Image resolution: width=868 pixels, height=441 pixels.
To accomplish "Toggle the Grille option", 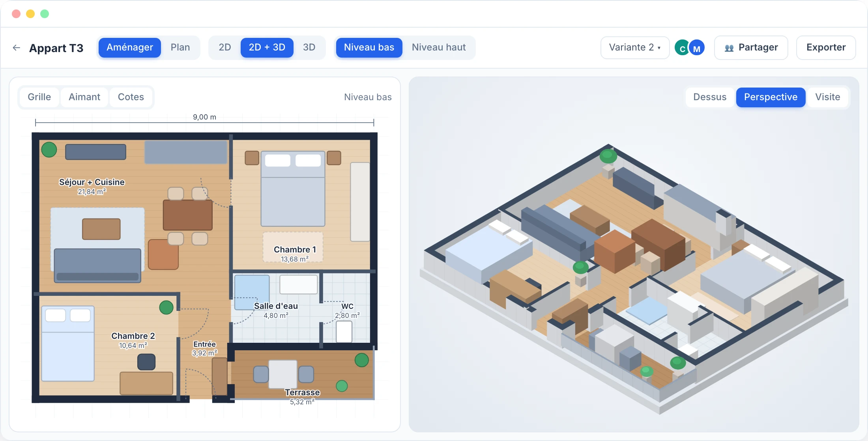I will tap(39, 97).
